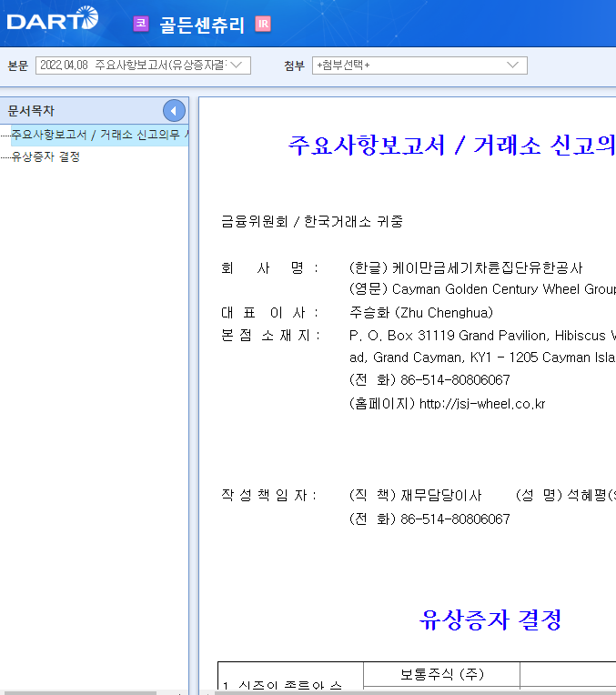This screenshot has height=695, width=616.
Task: Click the 회사명 label
Action: [269, 267]
